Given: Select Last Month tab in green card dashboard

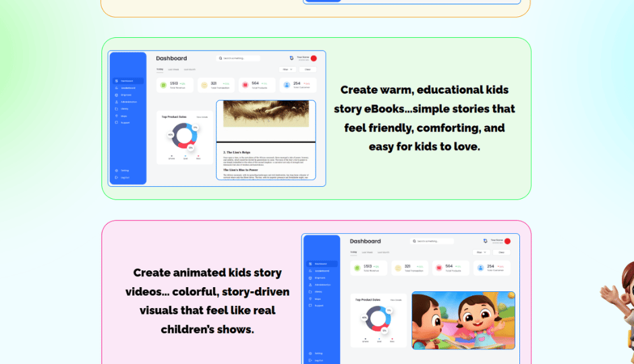Looking at the screenshot, I should tap(190, 69).
